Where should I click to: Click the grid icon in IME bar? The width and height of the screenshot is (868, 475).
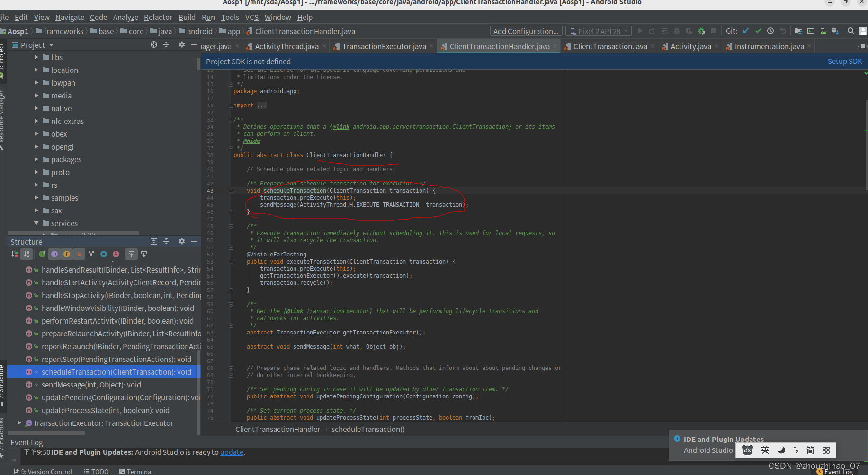[x=826, y=450]
